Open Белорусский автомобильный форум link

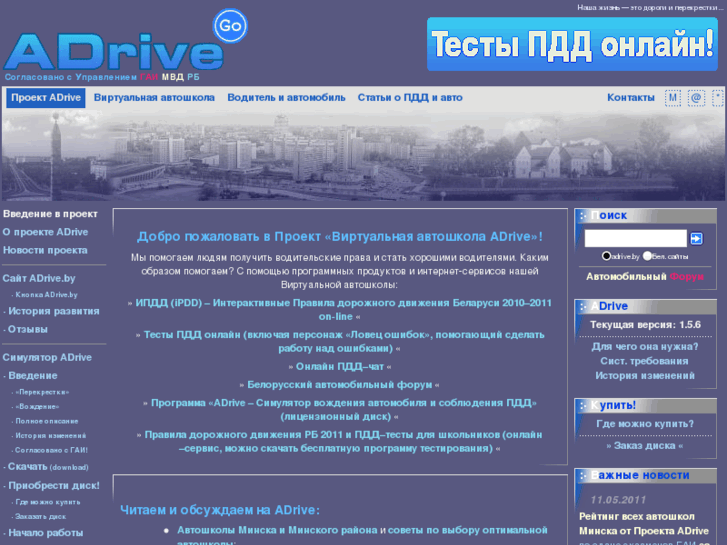pyautogui.click(x=339, y=385)
